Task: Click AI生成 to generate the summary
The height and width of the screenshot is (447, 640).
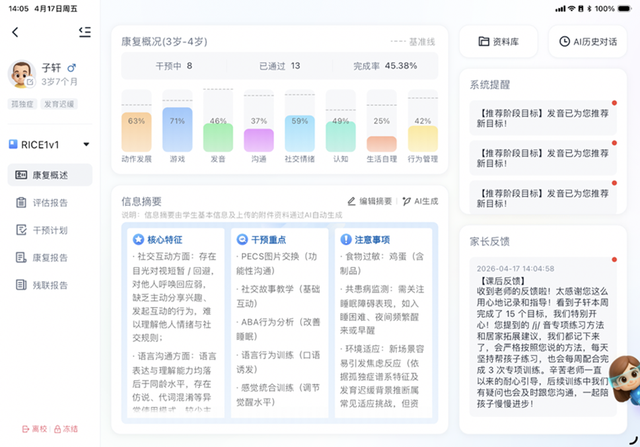Action: (x=421, y=201)
